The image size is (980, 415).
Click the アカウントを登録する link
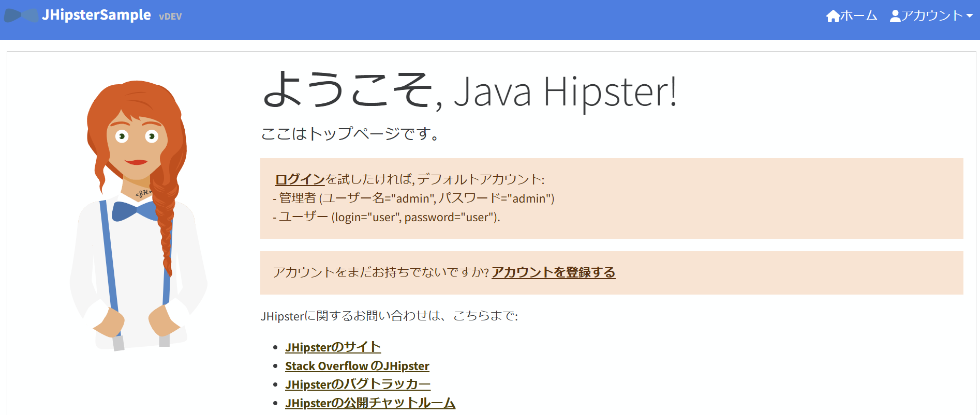pos(553,272)
